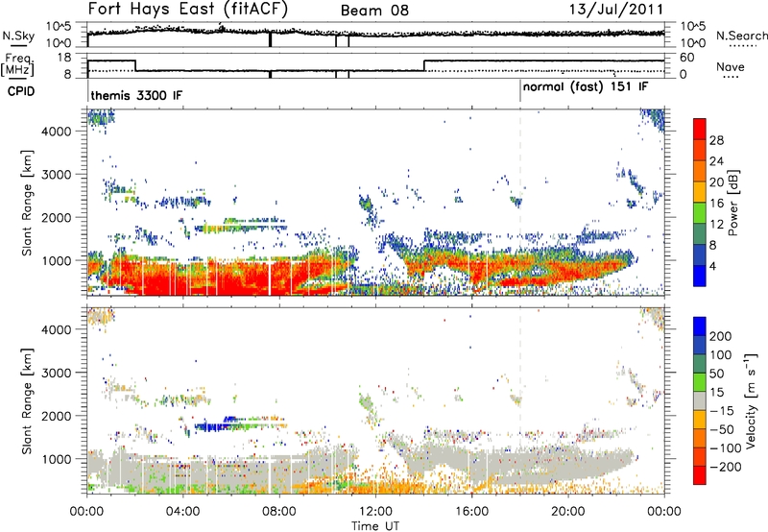Click the Slant Range label of Velocity panel
Screen dimensions: 768x532
coord(27,401)
